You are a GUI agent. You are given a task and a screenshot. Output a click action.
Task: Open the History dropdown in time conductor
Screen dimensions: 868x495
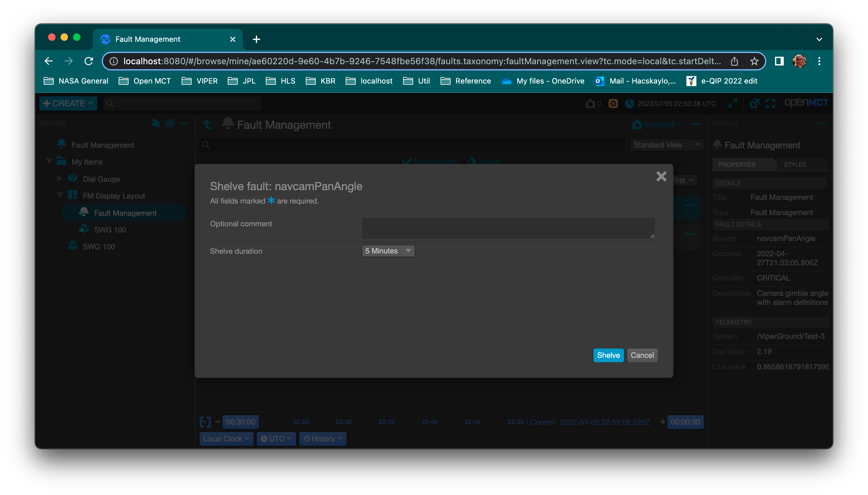tap(322, 439)
